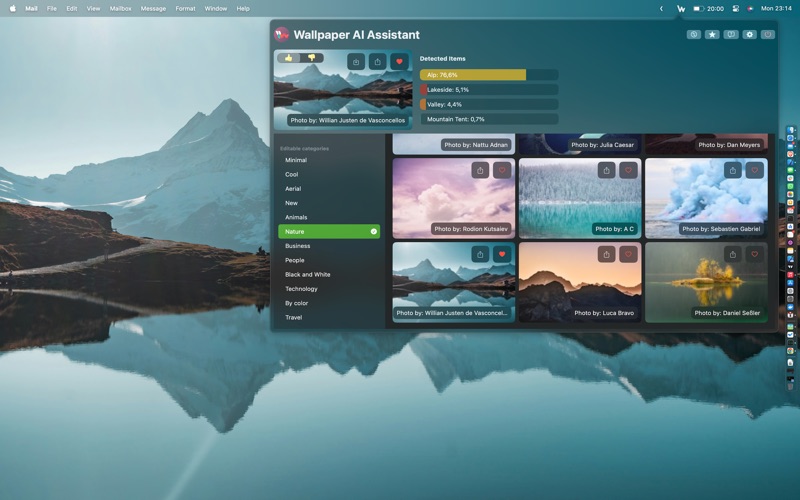The width and height of the screenshot is (800, 500).
Task: Favorite the Luca Bravo sunset wallpaper
Action: tap(628, 254)
